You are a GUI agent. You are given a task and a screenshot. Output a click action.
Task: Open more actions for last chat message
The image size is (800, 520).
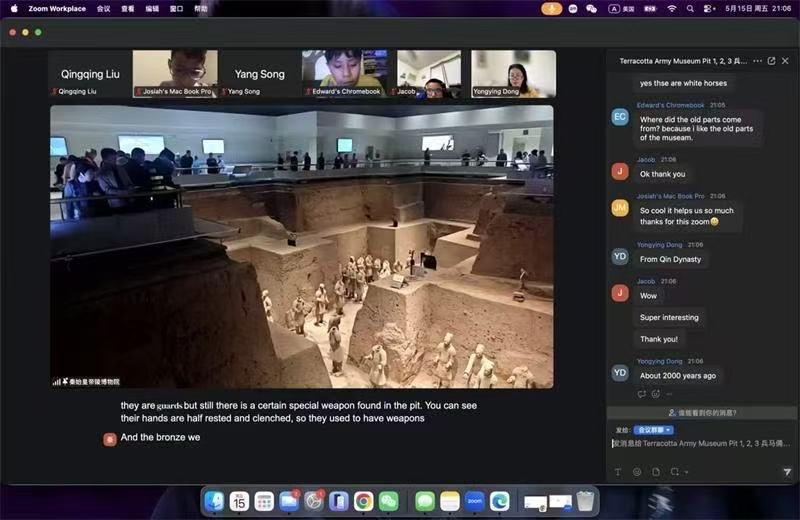coord(669,394)
